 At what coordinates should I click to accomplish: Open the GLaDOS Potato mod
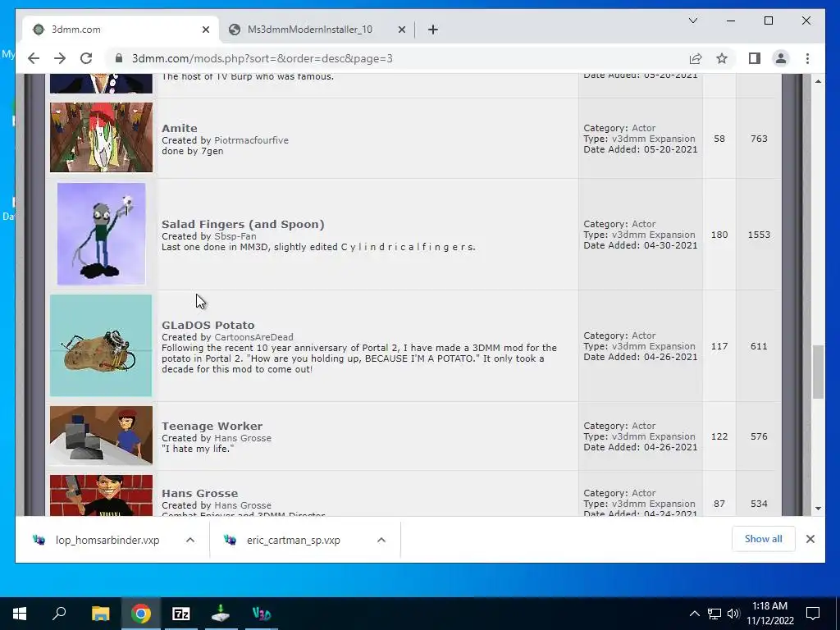(x=208, y=325)
